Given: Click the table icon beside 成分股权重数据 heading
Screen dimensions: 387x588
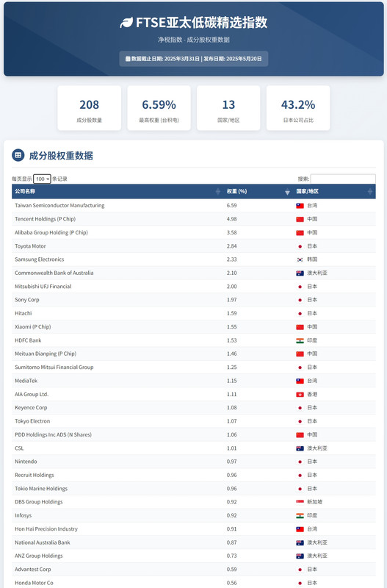Looking at the screenshot, I should [18, 155].
